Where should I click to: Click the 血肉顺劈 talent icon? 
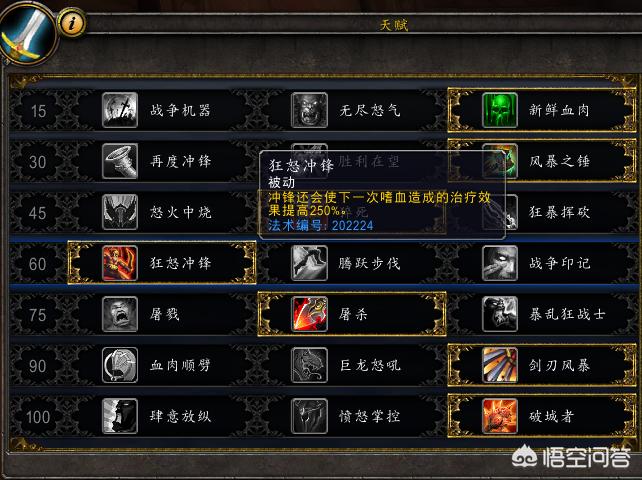point(120,365)
